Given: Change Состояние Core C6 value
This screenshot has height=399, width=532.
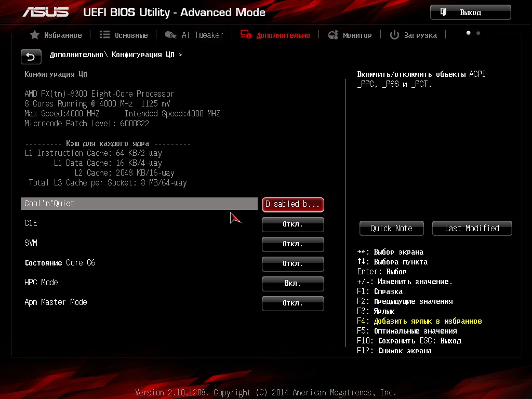Looking at the screenshot, I should click(x=293, y=263).
